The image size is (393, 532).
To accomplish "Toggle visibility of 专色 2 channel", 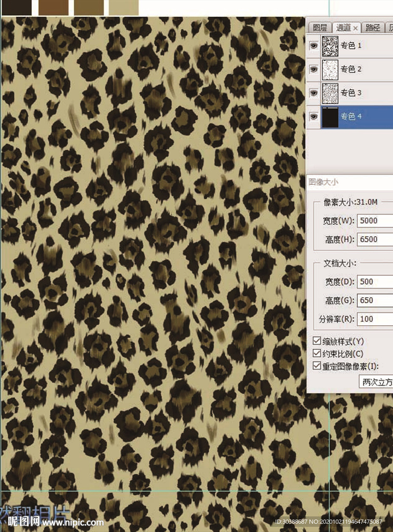I will coord(314,70).
